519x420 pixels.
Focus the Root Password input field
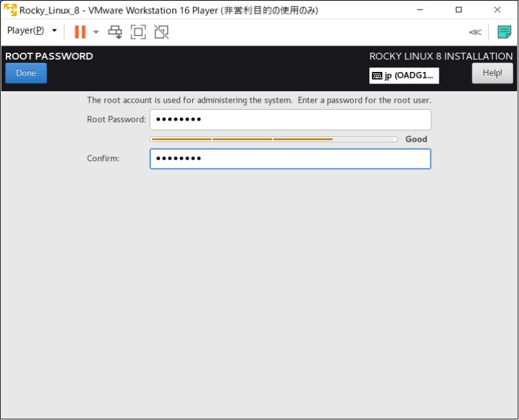tap(290, 119)
